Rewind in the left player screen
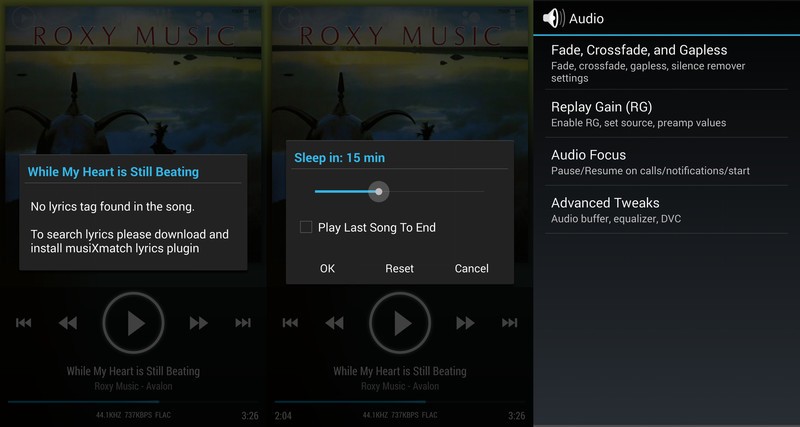The image size is (800, 427). (68, 323)
